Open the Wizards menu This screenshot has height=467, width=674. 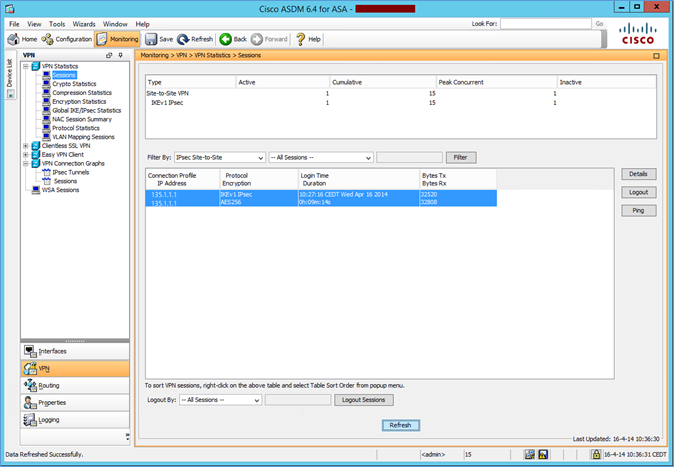[84, 24]
